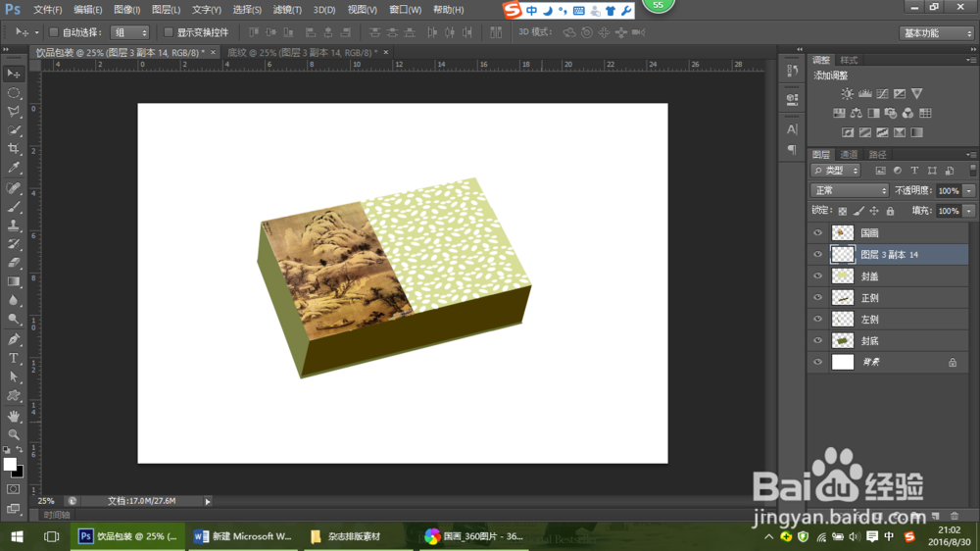Switch to the 路径 tab
Viewport: 980px width, 551px height.
(877, 155)
